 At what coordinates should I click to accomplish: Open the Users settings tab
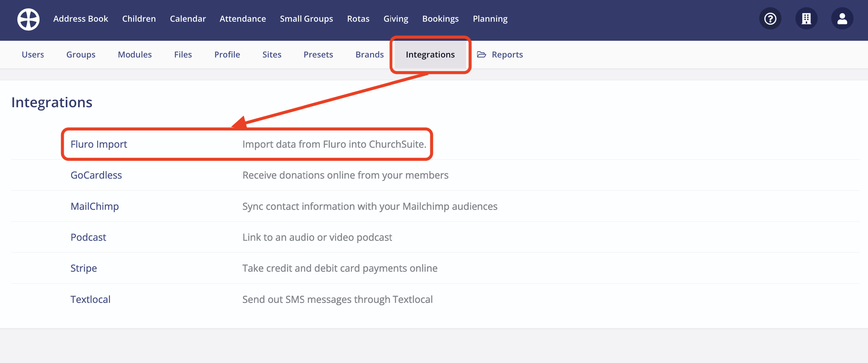point(33,54)
